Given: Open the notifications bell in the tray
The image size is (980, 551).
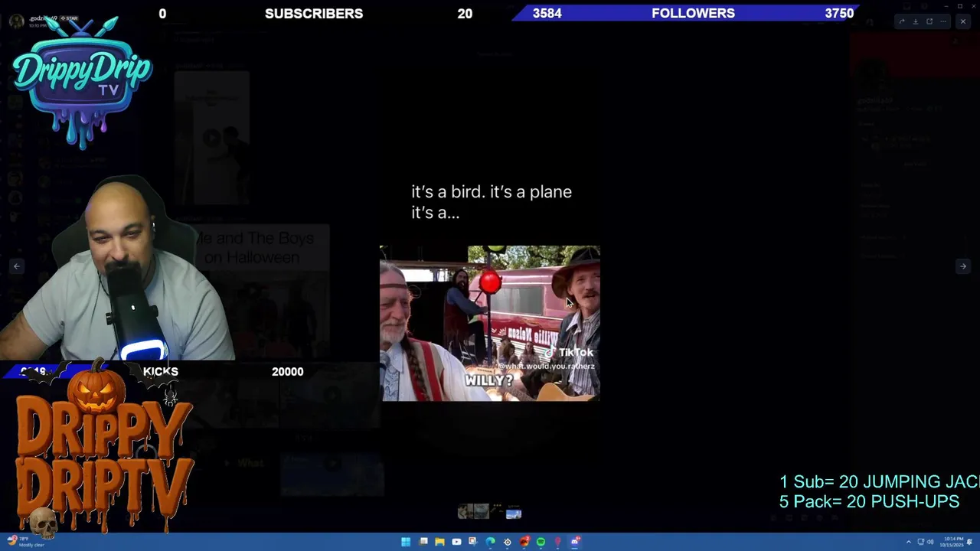Looking at the screenshot, I should [969, 542].
